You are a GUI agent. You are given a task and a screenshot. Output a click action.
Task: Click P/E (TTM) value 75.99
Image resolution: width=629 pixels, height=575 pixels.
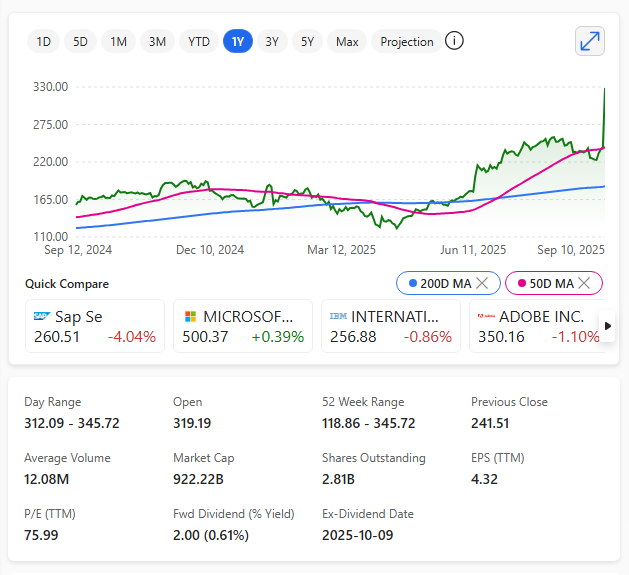point(41,535)
